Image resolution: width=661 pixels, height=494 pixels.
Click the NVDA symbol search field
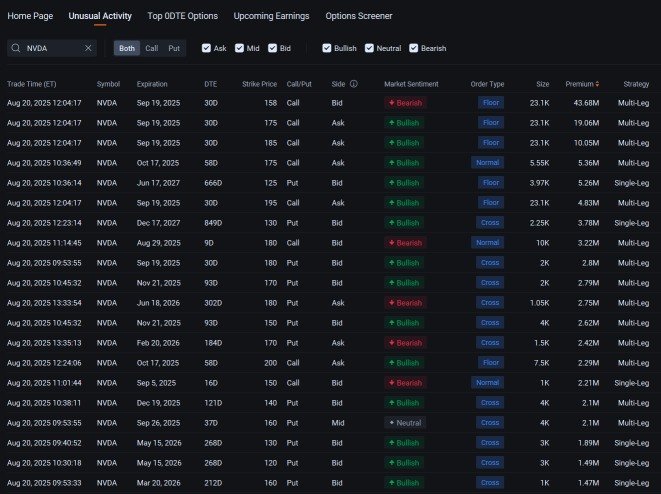tap(53, 48)
